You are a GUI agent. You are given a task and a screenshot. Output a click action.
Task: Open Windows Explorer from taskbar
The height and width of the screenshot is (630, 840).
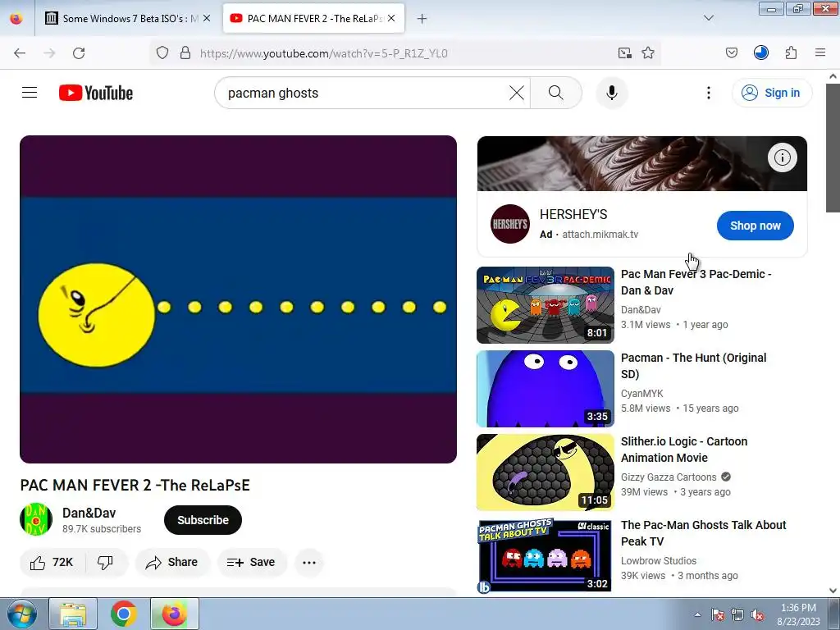click(x=73, y=614)
